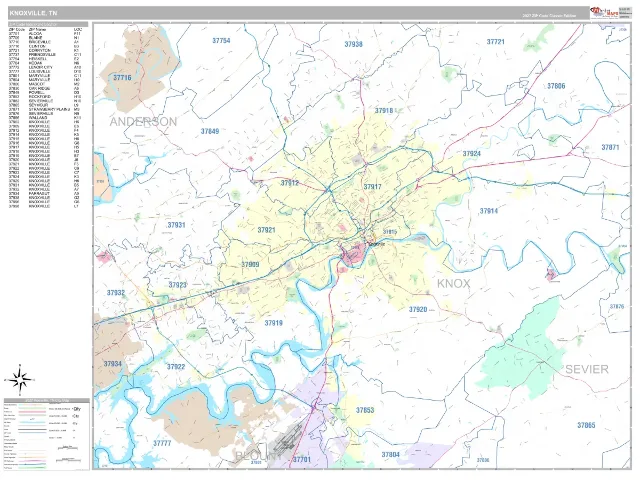The image size is (640, 480).
Task: Select ZIP label 37806 on the map
Action: (x=556, y=86)
